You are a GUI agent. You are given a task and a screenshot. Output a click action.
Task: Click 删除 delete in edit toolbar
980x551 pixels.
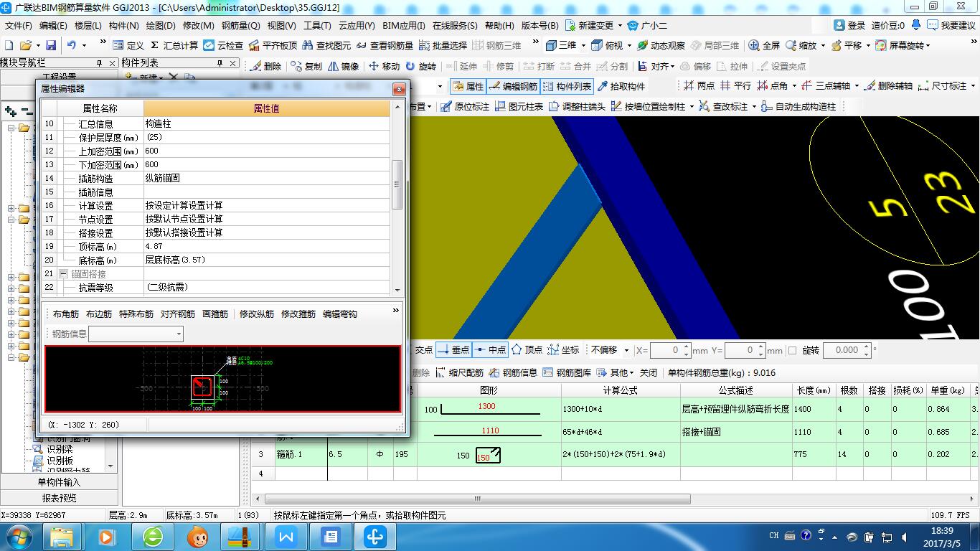(x=265, y=66)
